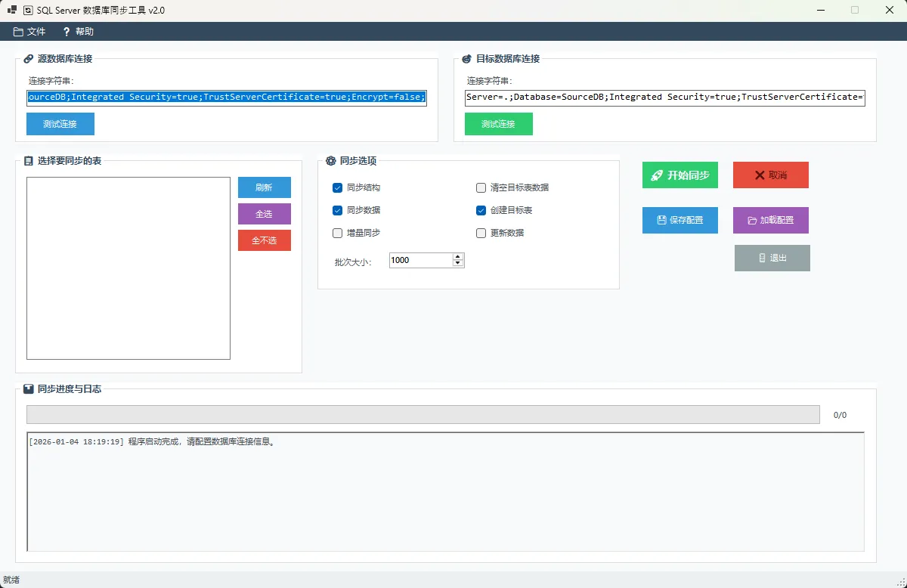Click the sync progress bar
Image resolution: width=907 pixels, height=588 pixels.
423,415
